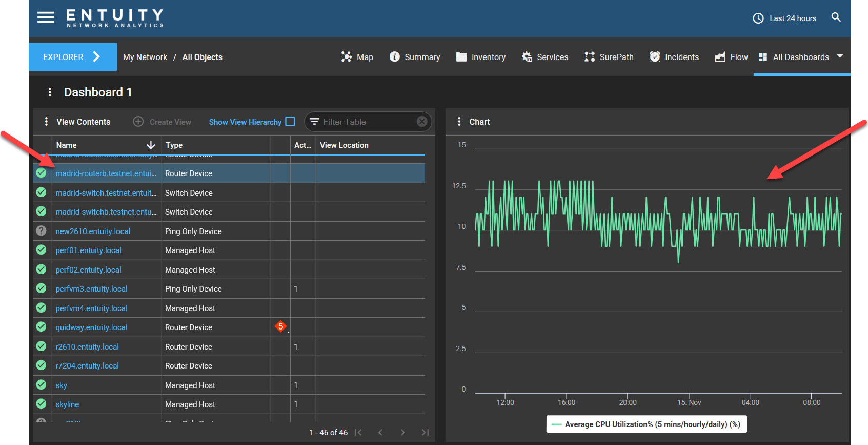
Task: Click the Act... column header
Action: click(302, 145)
